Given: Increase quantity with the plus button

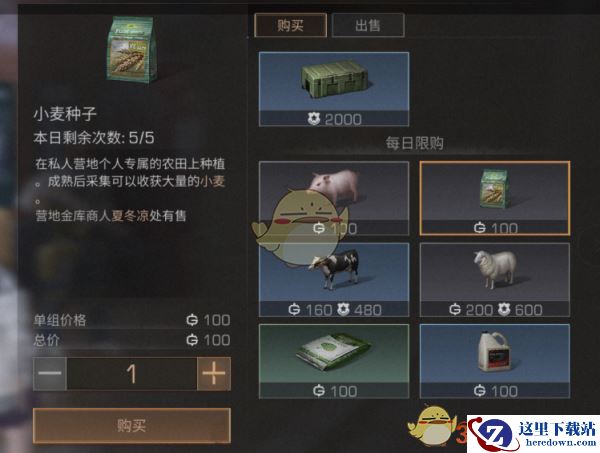Looking at the screenshot, I should tap(214, 373).
